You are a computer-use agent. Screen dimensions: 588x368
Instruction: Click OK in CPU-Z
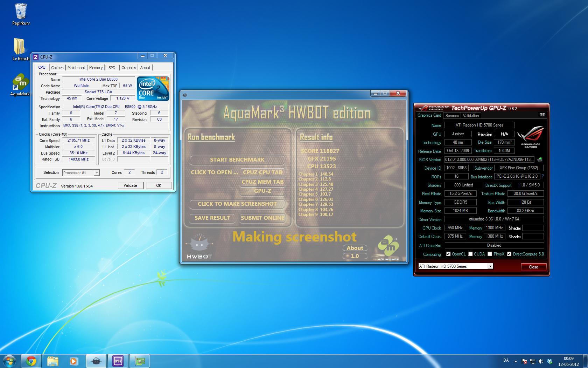tap(159, 185)
